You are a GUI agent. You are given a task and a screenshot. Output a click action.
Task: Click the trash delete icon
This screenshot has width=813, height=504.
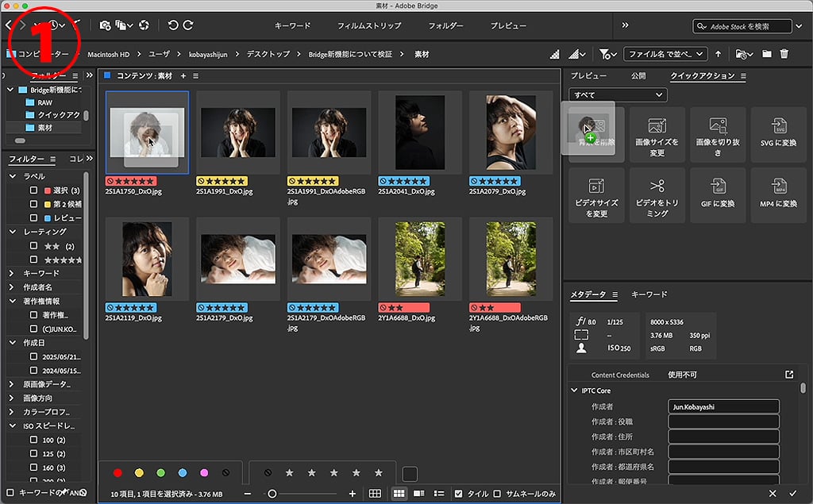tap(784, 54)
